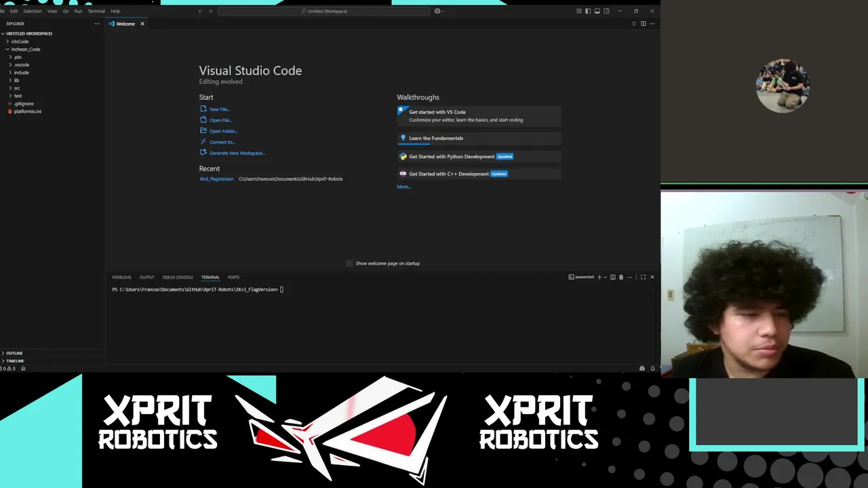Image resolution: width=868 pixels, height=488 pixels.
Task: Click the New File icon under Start
Action: point(203,109)
